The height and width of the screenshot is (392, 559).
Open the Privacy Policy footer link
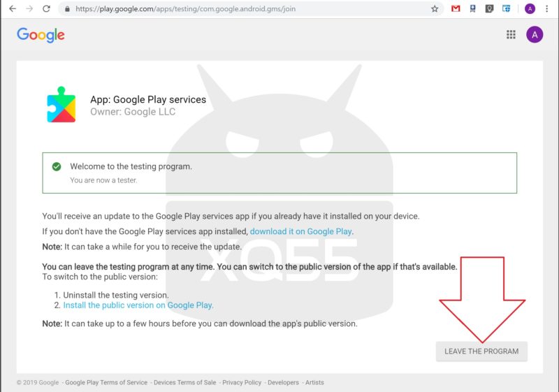coord(242,382)
